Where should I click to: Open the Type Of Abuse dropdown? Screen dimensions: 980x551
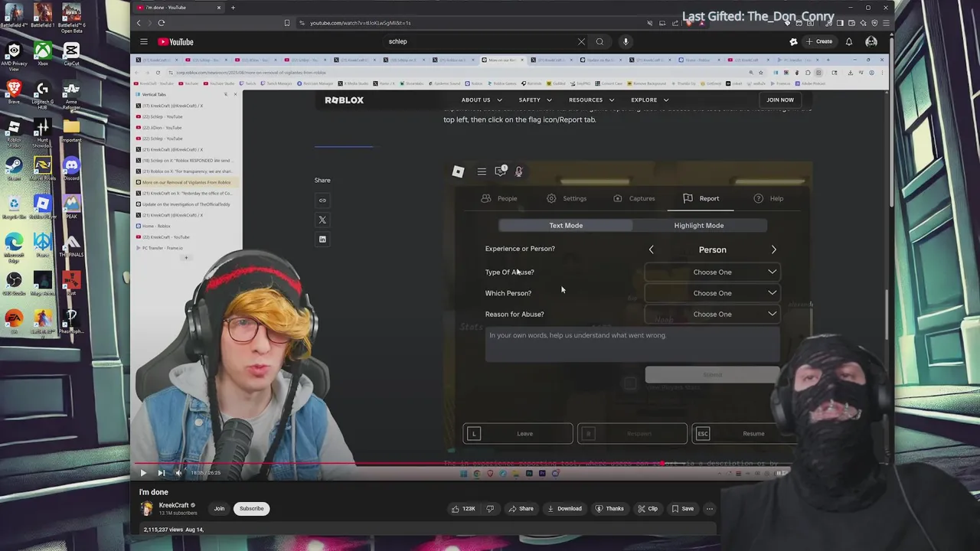click(x=712, y=272)
